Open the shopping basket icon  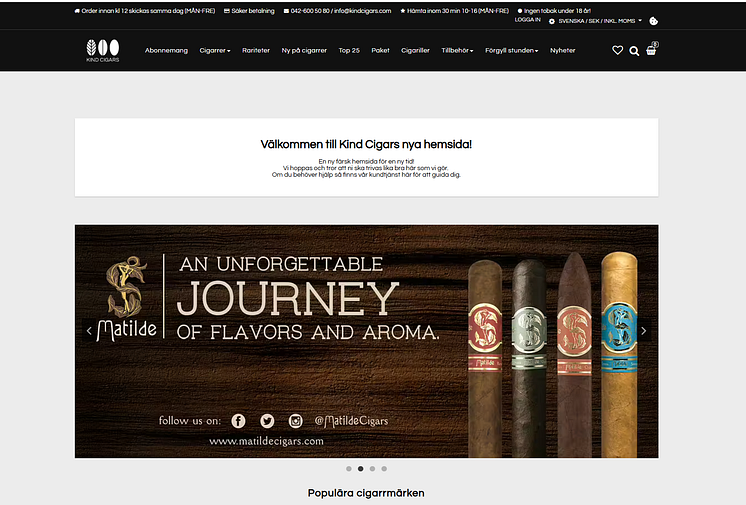click(651, 50)
